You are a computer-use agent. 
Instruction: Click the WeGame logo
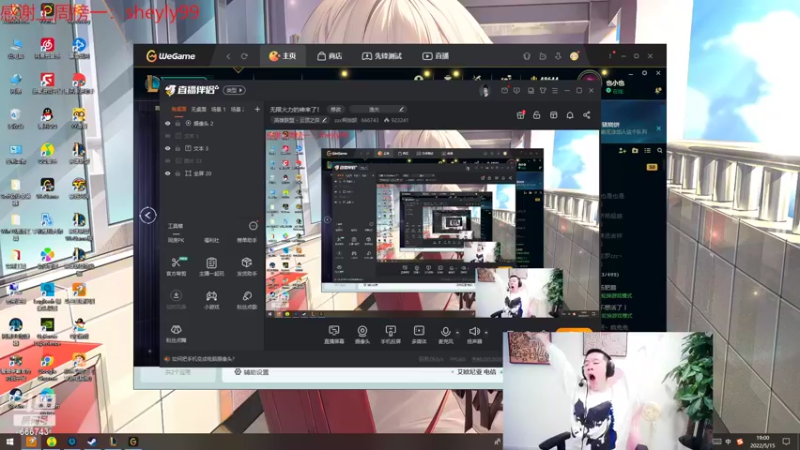[x=171, y=56]
